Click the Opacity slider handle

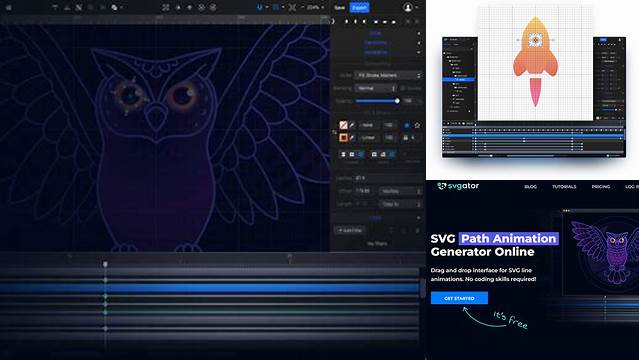pyautogui.click(x=397, y=101)
